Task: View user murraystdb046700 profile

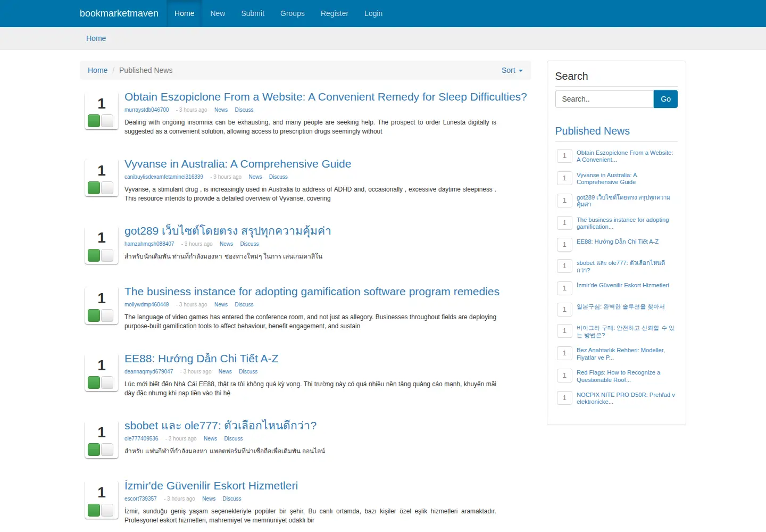Action: tap(146, 110)
